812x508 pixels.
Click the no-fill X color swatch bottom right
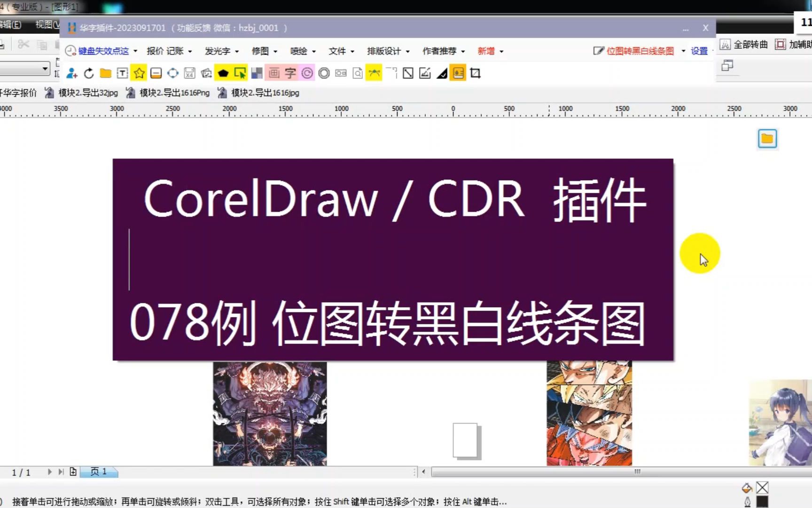[x=761, y=488]
